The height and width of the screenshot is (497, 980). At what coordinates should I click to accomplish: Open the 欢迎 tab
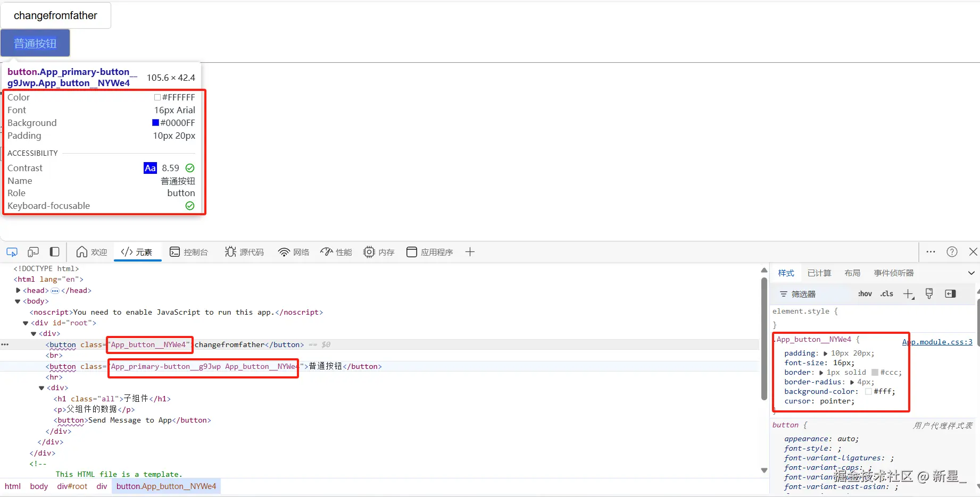click(92, 252)
